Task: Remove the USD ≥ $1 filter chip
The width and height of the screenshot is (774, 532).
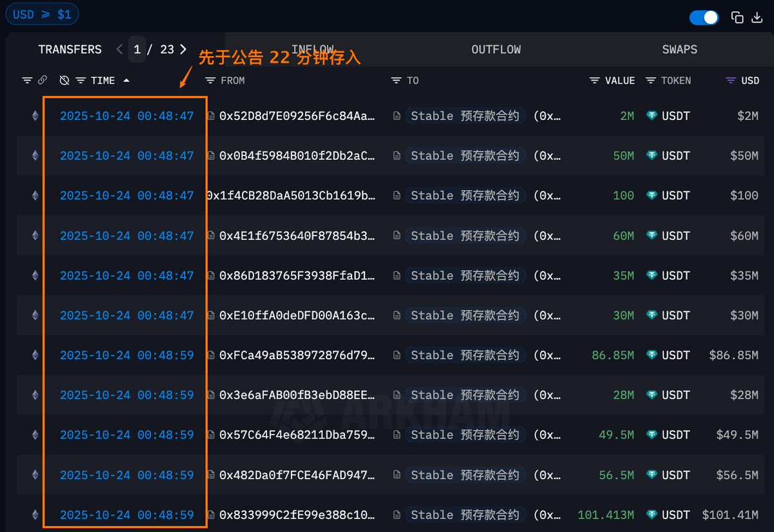Action: (43, 14)
